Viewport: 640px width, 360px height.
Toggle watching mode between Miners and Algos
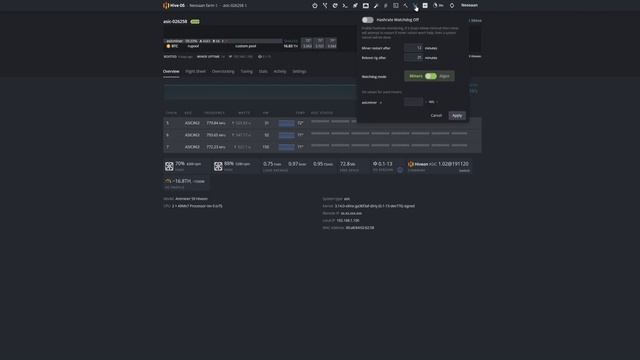click(430, 76)
